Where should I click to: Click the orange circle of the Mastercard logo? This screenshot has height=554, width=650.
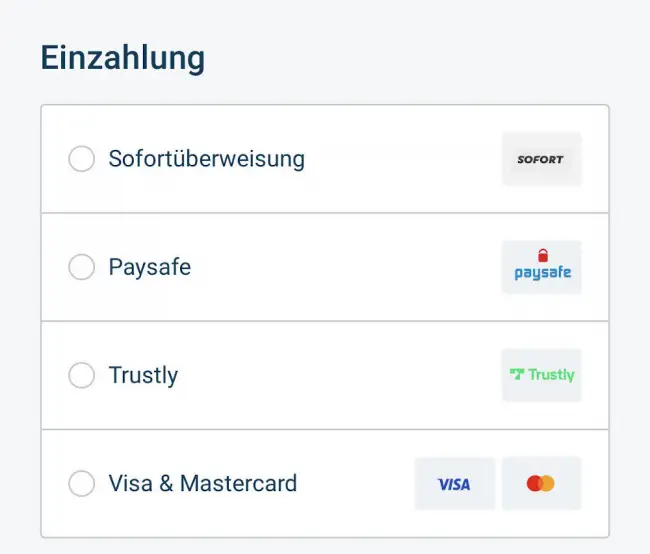point(546,484)
